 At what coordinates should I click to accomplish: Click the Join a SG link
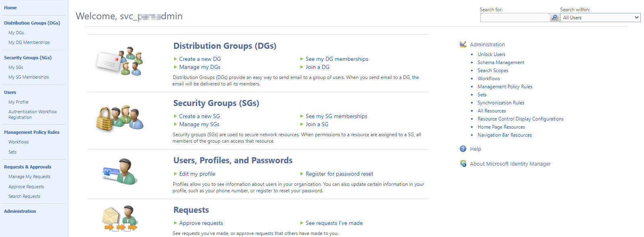[x=317, y=124]
